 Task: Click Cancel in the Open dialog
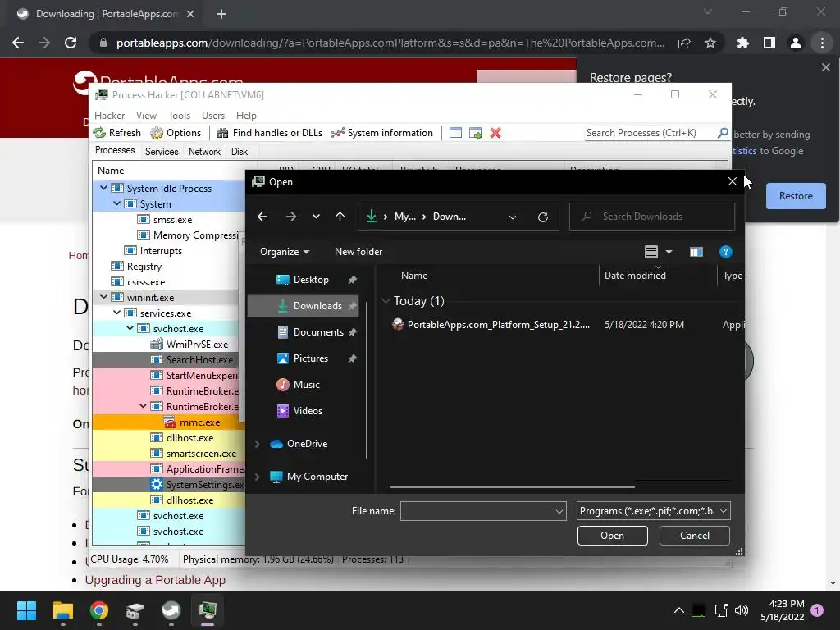tap(694, 536)
